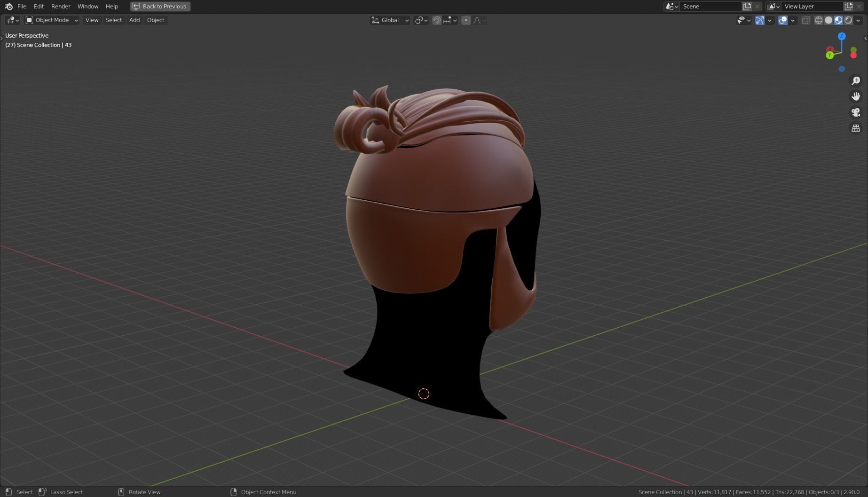
Task: Click the Z axis on the navigation gizmo
Action: [842, 36]
